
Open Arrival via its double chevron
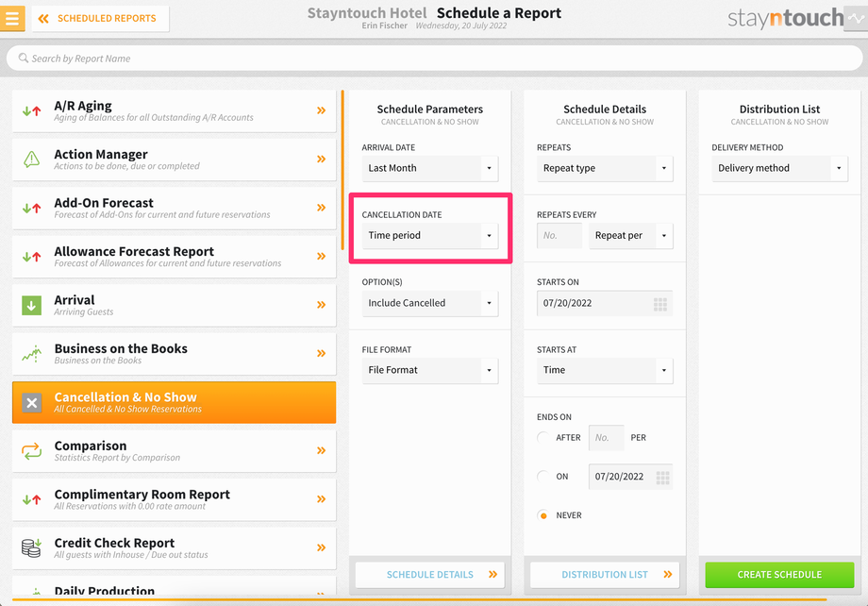point(321,305)
